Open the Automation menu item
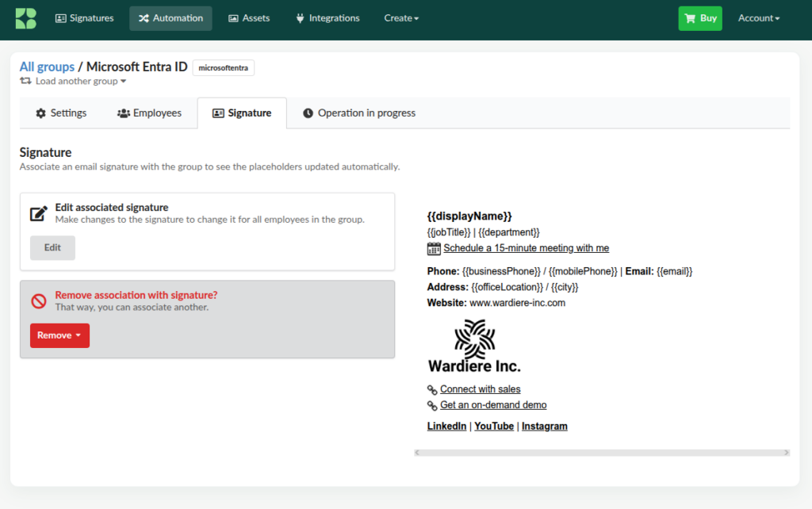 pos(170,18)
